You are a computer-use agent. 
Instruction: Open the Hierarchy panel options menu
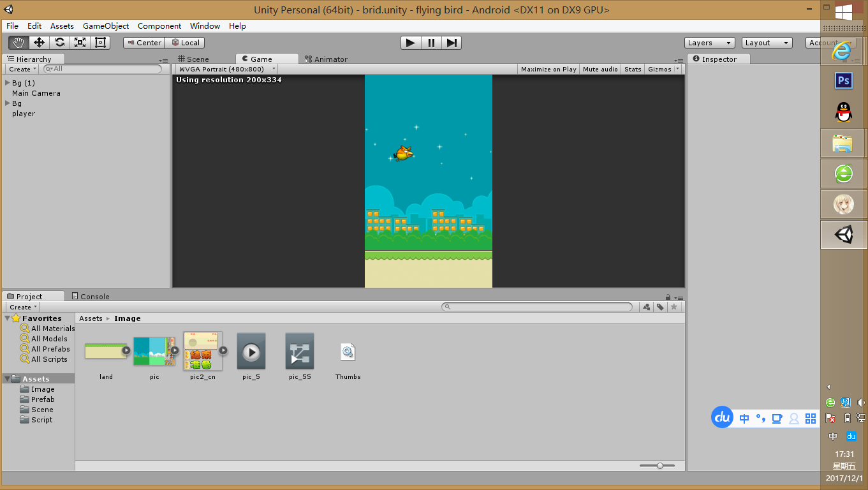tap(164, 60)
